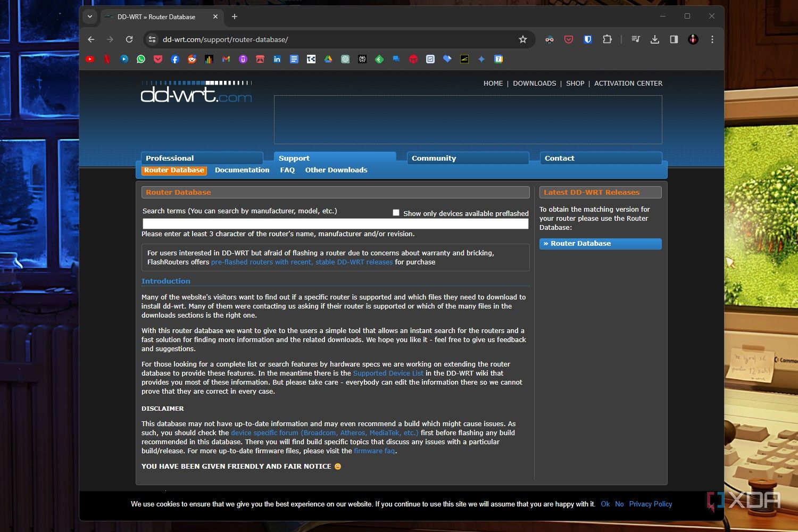Toggle the browser side panel

[x=674, y=39]
